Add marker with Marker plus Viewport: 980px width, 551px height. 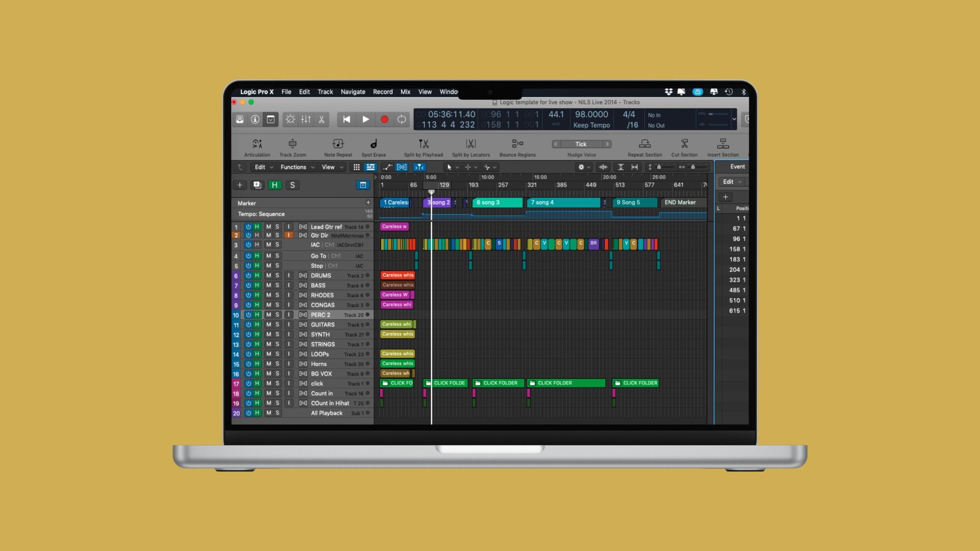(368, 203)
